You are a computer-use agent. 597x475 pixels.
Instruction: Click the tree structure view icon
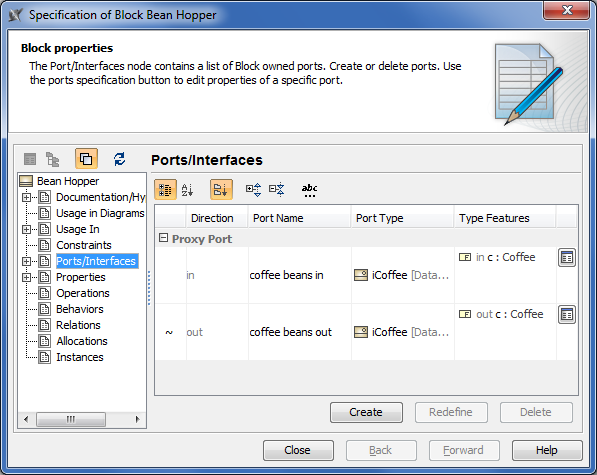click(x=53, y=159)
